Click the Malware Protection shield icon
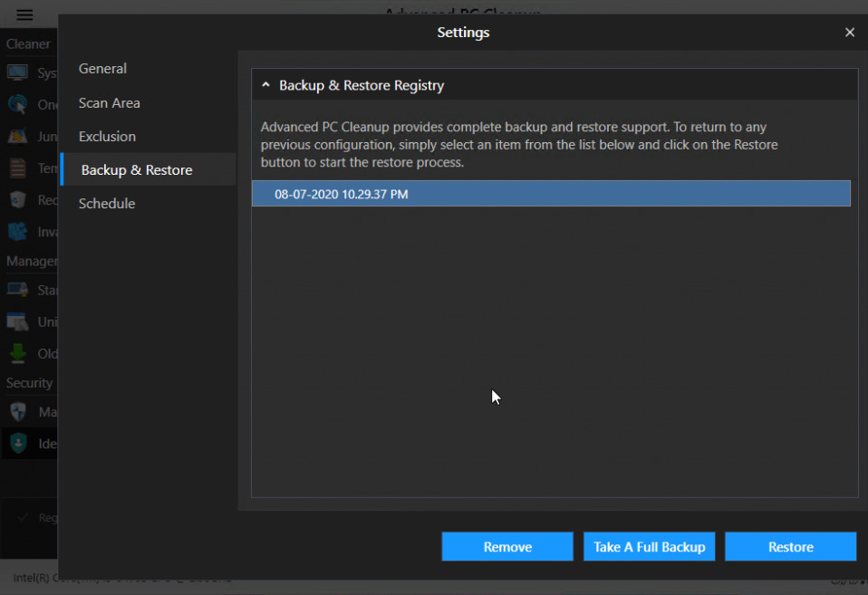This screenshot has height=595, width=868. tap(18, 411)
